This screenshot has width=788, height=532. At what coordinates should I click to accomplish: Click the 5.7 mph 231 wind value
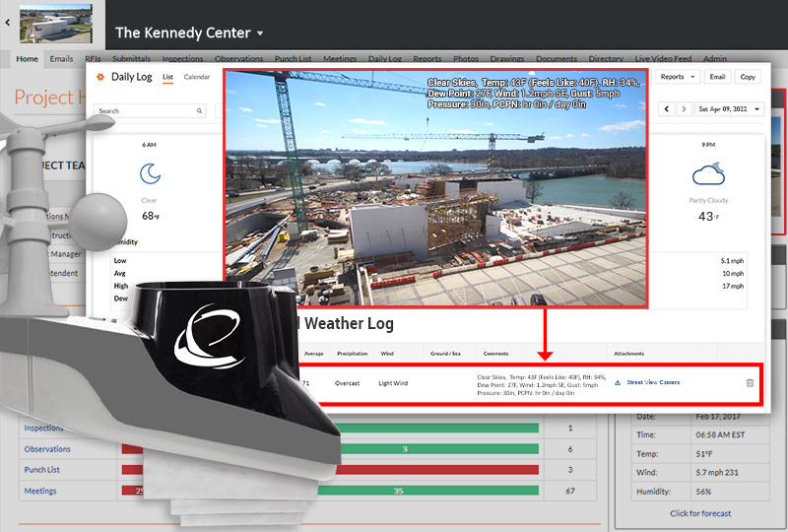pyautogui.click(x=717, y=473)
